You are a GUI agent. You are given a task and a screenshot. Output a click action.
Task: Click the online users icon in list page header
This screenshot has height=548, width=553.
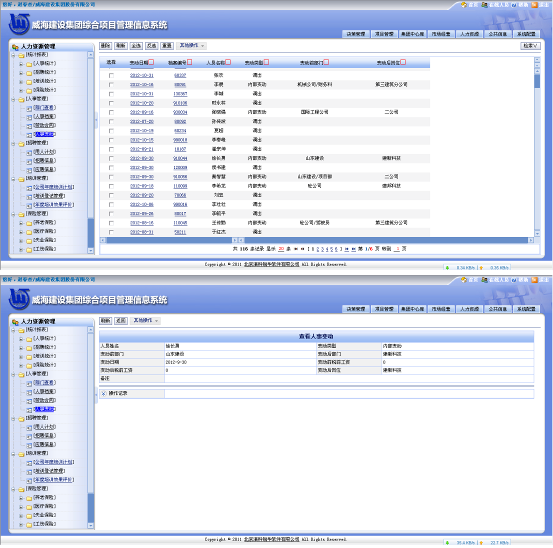click(x=484, y=5)
